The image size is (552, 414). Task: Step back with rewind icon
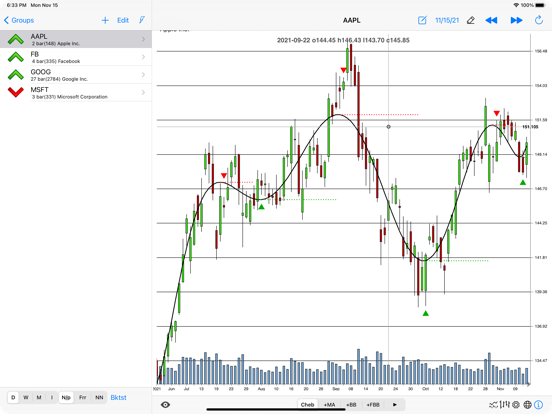pos(491,20)
